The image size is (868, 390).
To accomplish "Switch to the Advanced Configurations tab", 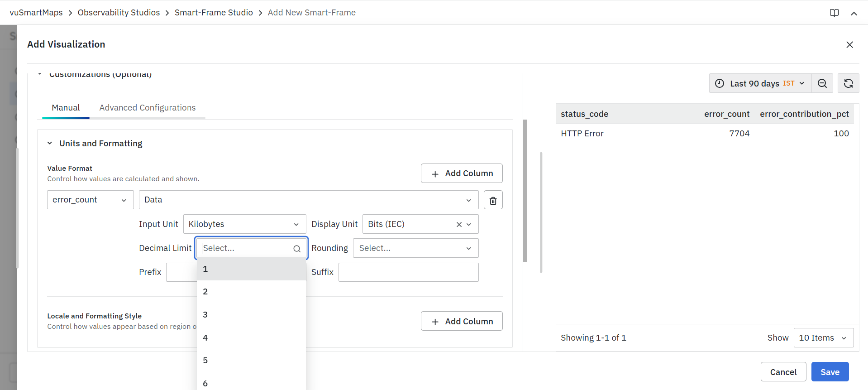I will coord(148,108).
